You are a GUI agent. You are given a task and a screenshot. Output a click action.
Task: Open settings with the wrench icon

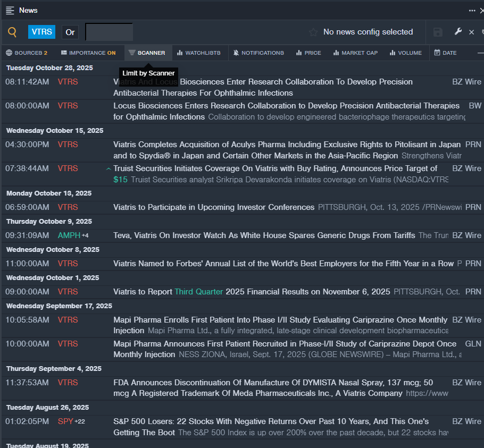coord(458,32)
